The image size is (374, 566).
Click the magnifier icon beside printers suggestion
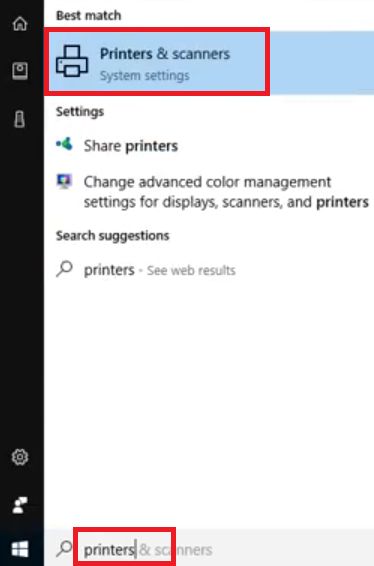pyautogui.click(x=65, y=269)
